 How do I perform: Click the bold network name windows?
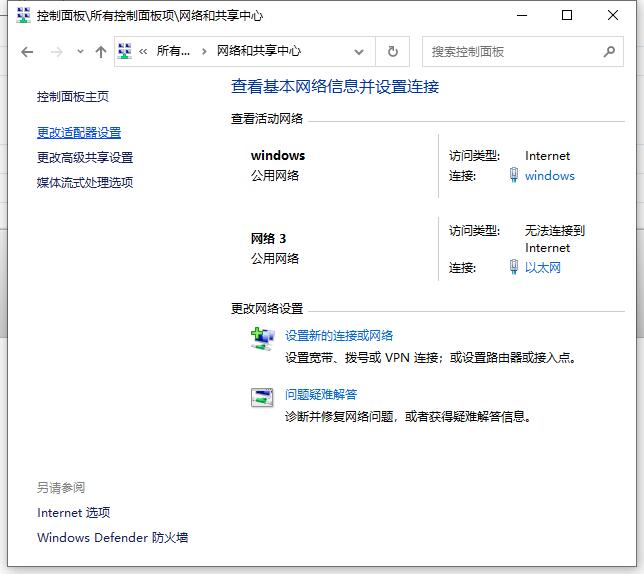(x=278, y=156)
